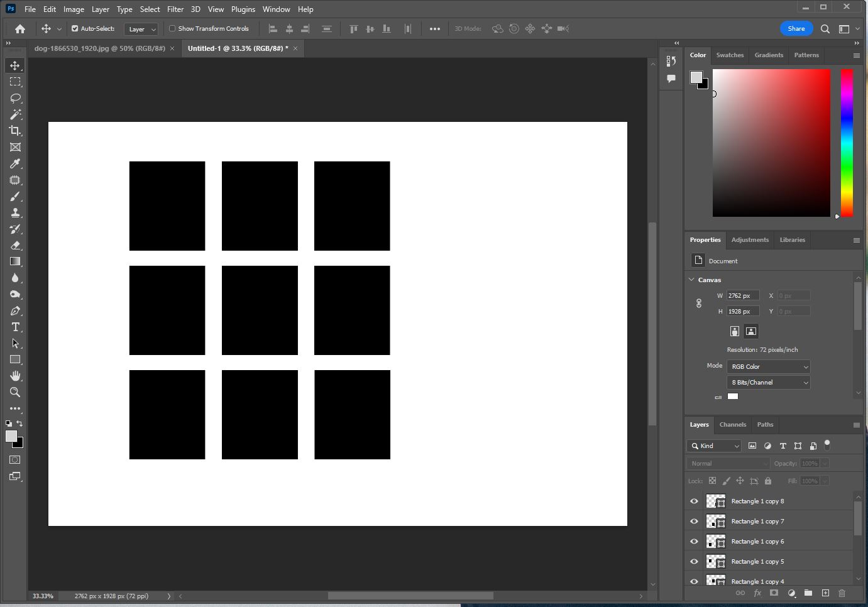This screenshot has height=607, width=868.
Task: Open the Add layer style (fx) menu
Action: point(757,593)
